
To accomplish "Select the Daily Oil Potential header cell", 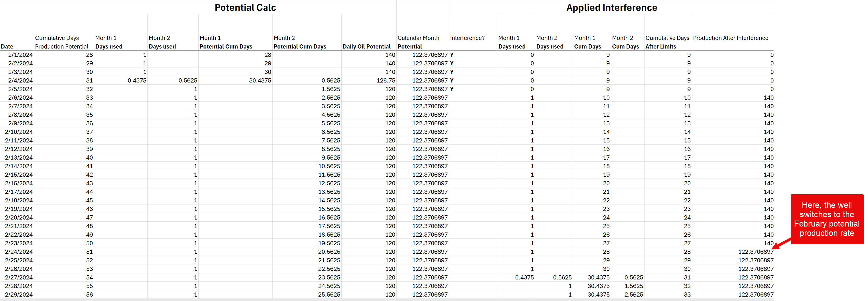I will 366,46.
